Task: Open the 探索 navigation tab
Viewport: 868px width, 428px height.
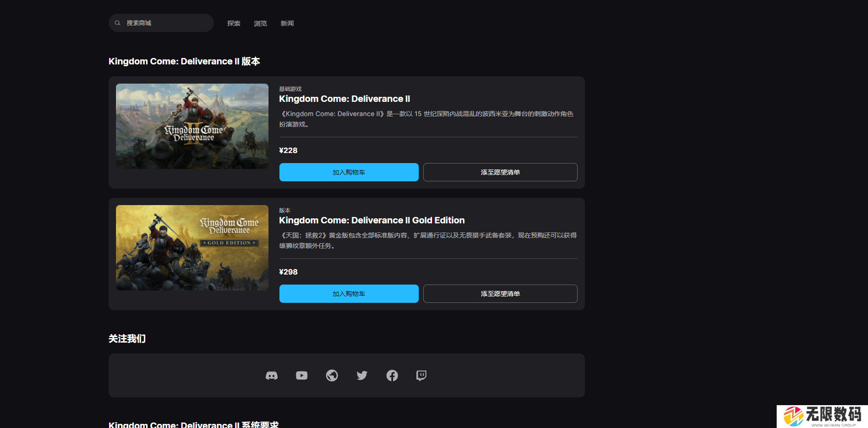Action: pos(234,23)
